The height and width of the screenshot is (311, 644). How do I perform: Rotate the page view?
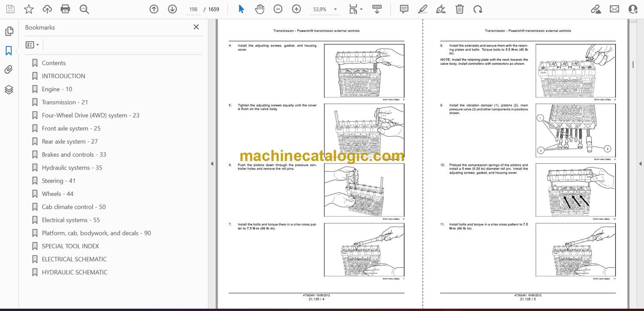(477, 9)
